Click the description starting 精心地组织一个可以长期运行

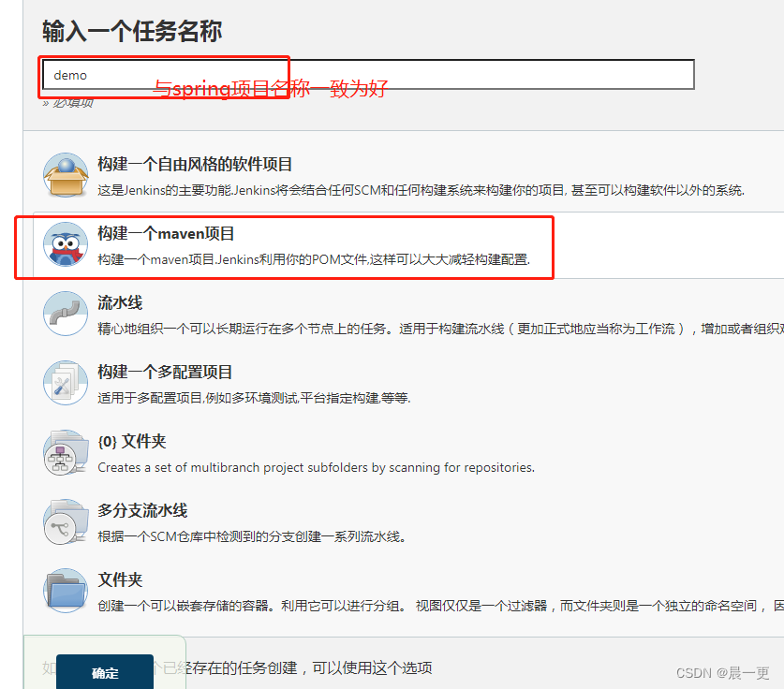tap(440, 329)
